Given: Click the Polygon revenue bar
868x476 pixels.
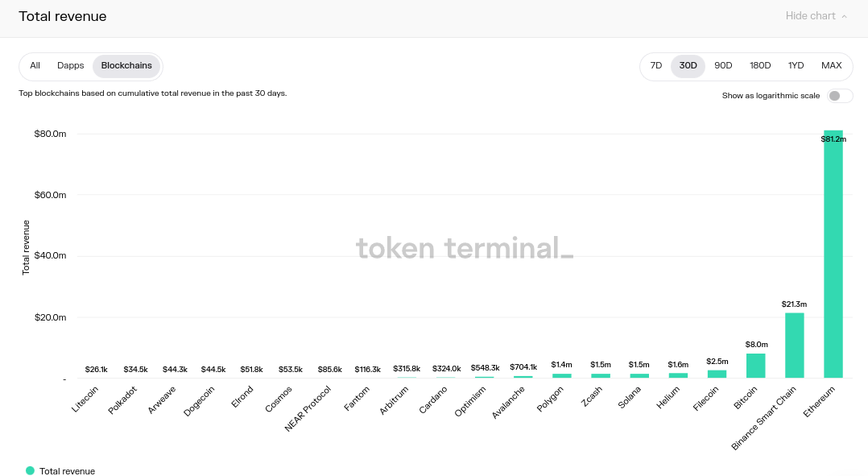Looking at the screenshot, I should (x=562, y=376).
